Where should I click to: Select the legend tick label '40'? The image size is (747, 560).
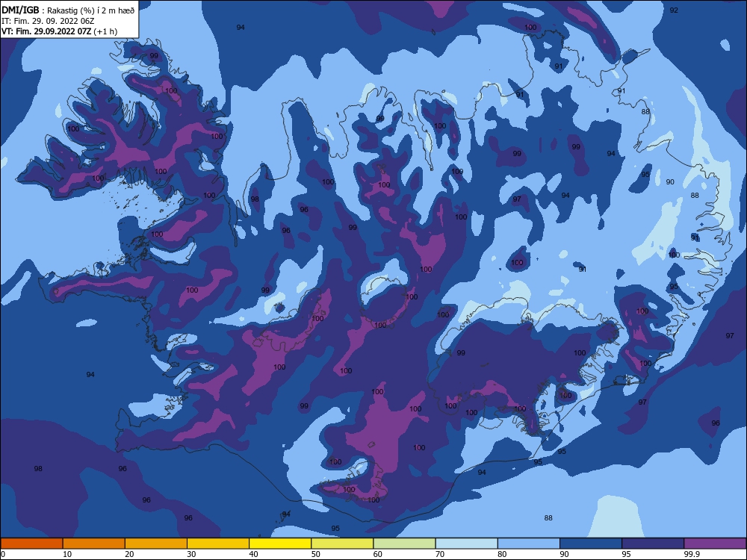tap(253, 554)
